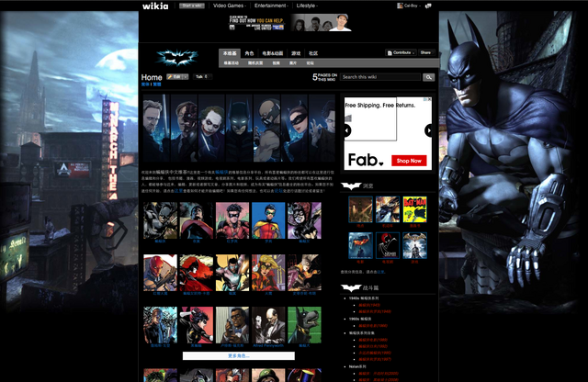Click the glowing bat wiki logo
Screen dimensions: 588x382
[176, 58]
